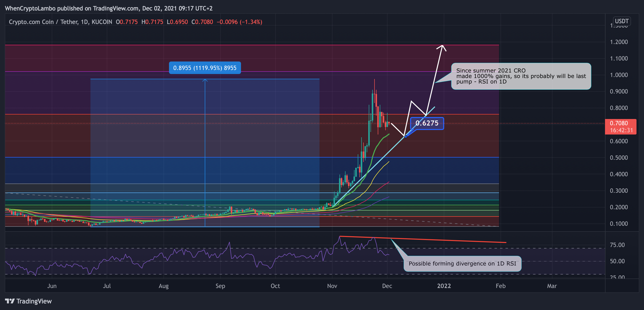Click the 0.6275 price label box
This screenshot has height=310, width=644.
click(x=427, y=123)
